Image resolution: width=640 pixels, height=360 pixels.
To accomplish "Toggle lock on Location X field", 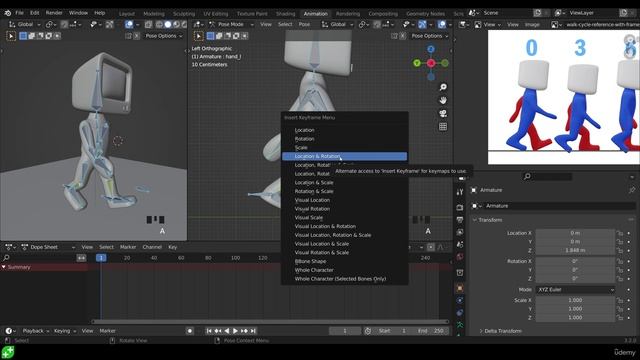I will [x=620, y=233].
